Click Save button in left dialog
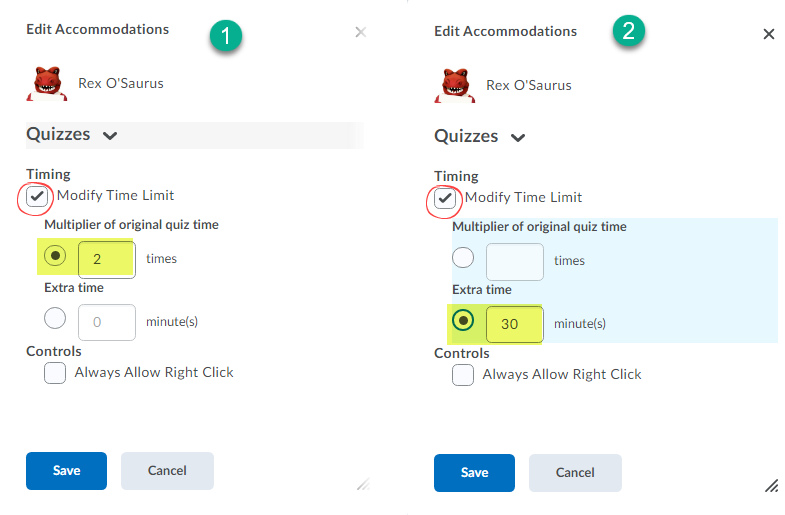The height and width of the screenshot is (515, 785). point(67,471)
